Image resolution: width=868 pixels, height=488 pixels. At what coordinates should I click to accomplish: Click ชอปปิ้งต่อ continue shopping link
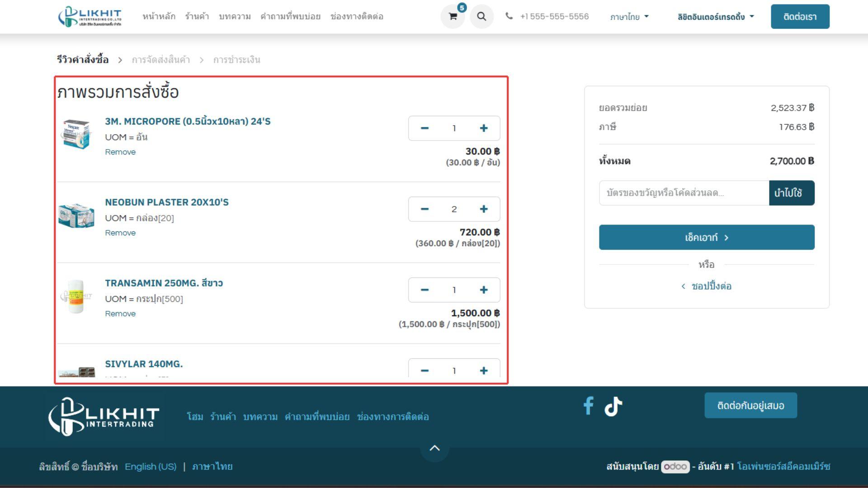point(707,286)
